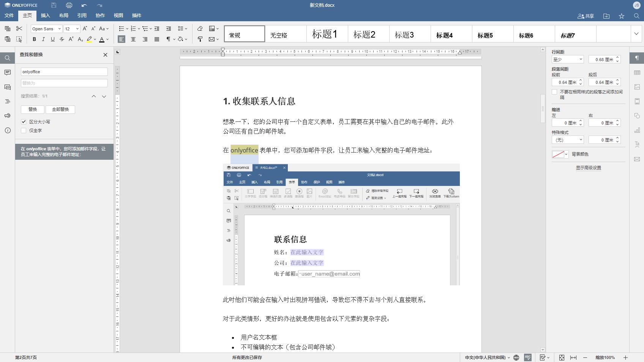Select the Text Art settings icon

tap(637, 145)
